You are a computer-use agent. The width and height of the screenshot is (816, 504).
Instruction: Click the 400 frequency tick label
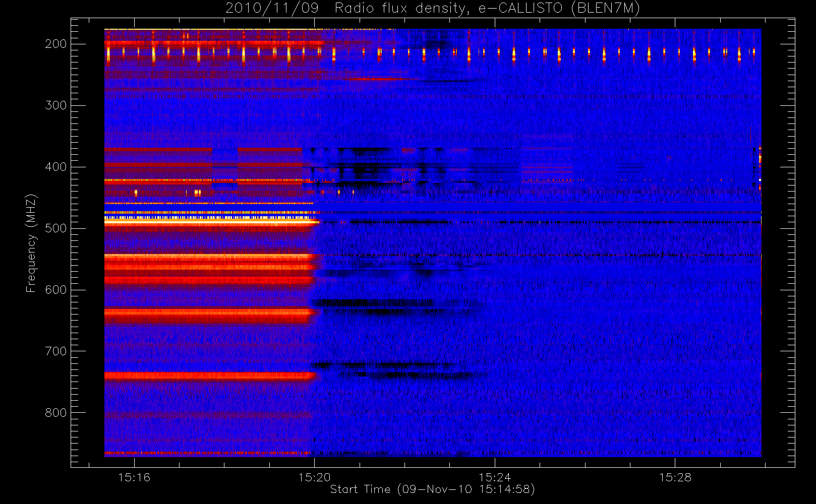tap(55, 167)
